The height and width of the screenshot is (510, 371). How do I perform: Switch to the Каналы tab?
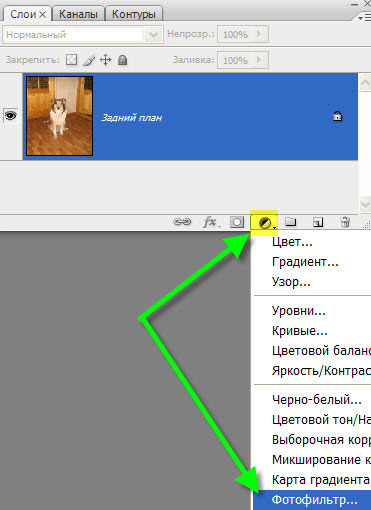(x=78, y=14)
